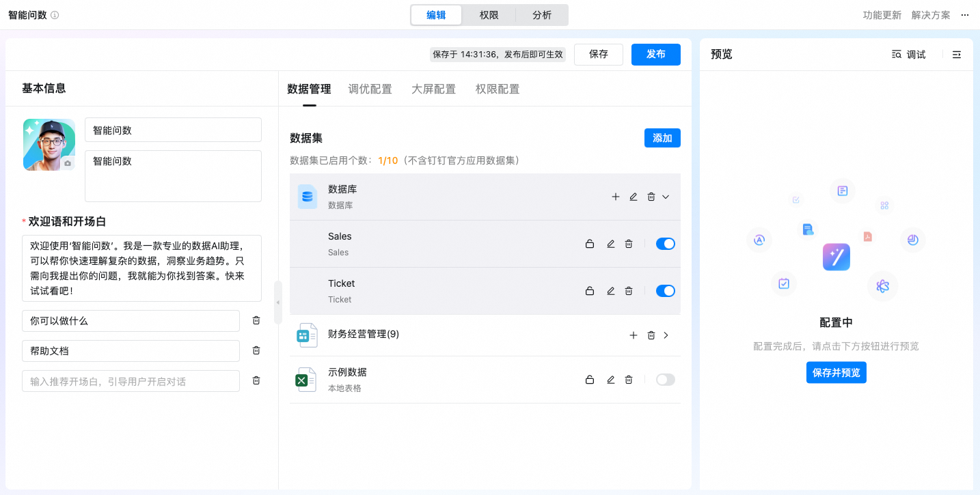Viewport: 980px width, 495px height.
Task: Click the assistant description text area
Action: pos(173,176)
